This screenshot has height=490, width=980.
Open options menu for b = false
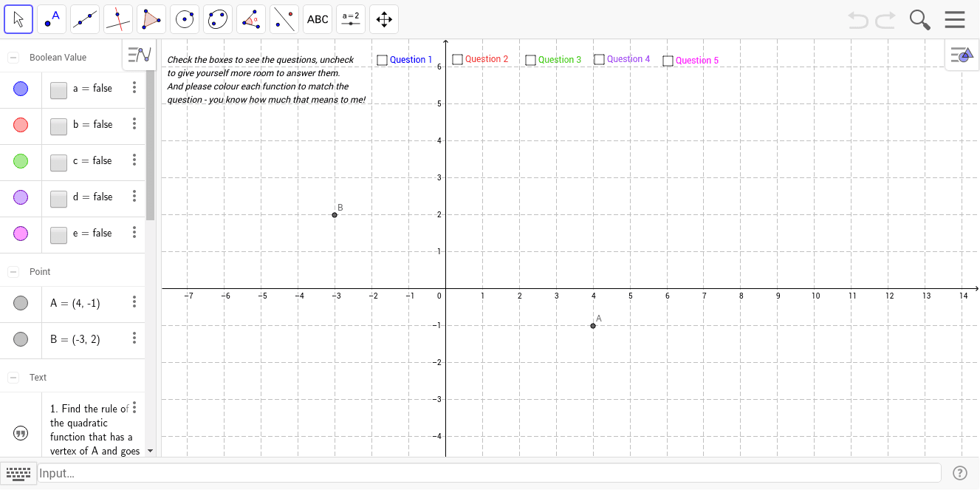click(x=134, y=123)
